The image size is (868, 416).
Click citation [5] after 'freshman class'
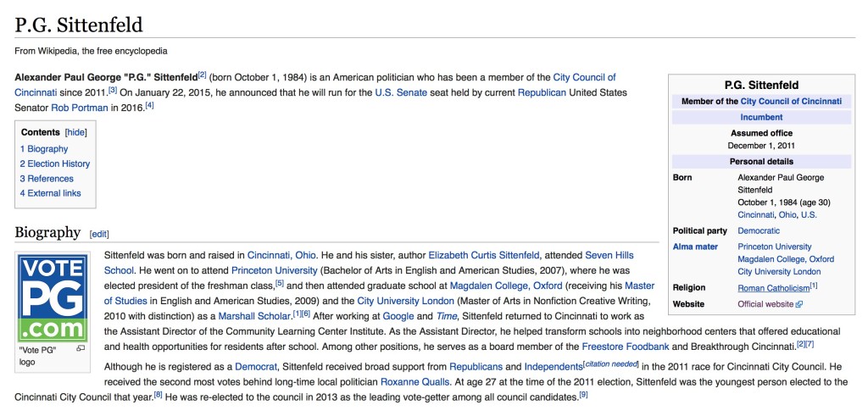(280, 283)
